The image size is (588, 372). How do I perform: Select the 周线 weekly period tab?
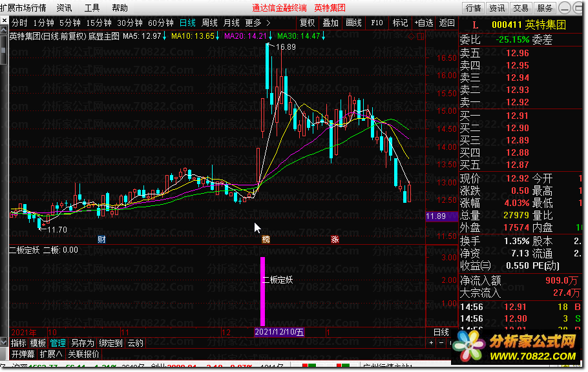(209, 23)
